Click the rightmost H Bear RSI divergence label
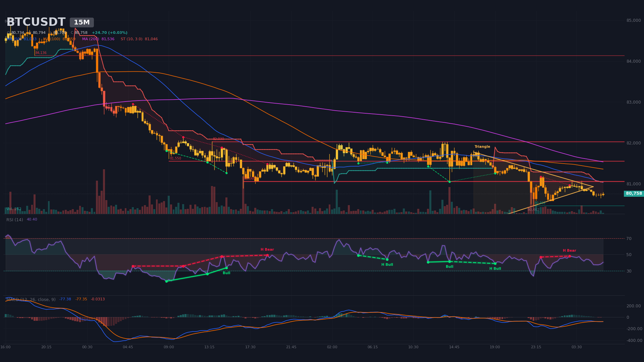 click(x=569, y=251)
